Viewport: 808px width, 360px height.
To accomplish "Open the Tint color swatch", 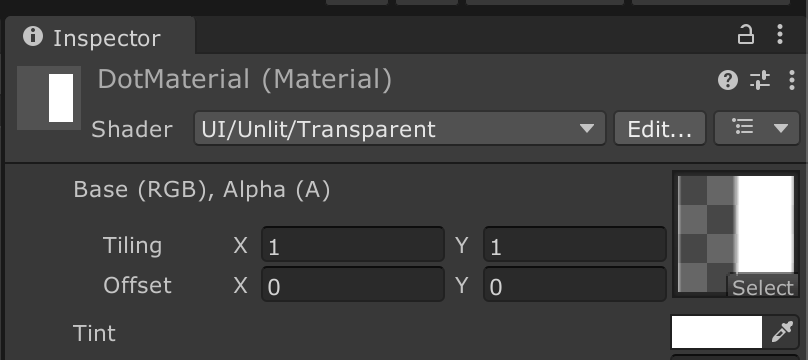I will pos(717,332).
